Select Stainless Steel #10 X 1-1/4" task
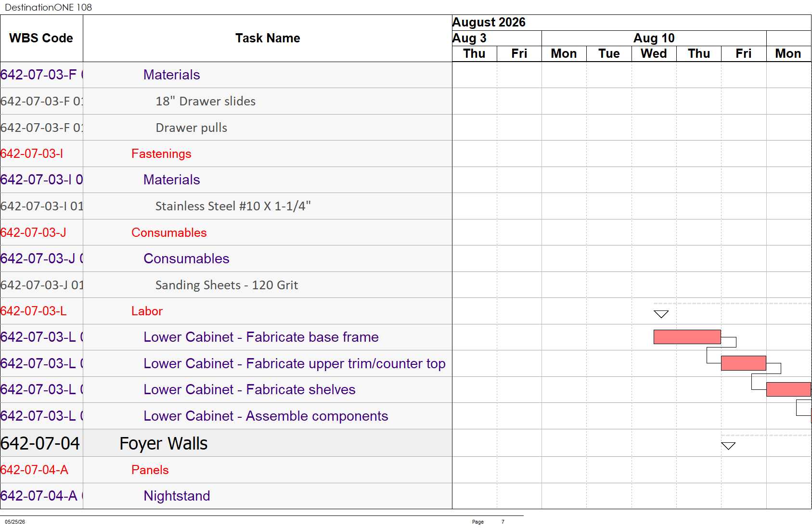The image size is (812, 528). pyautogui.click(x=233, y=206)
